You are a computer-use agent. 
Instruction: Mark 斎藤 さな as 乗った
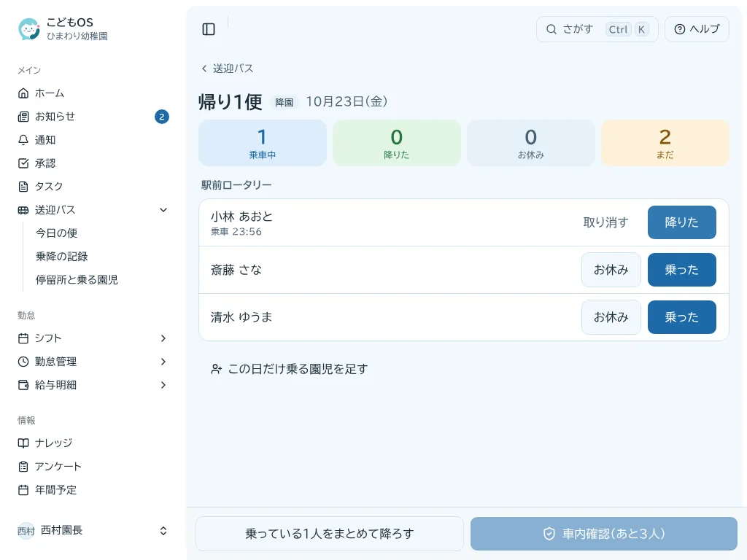point(682,270)
